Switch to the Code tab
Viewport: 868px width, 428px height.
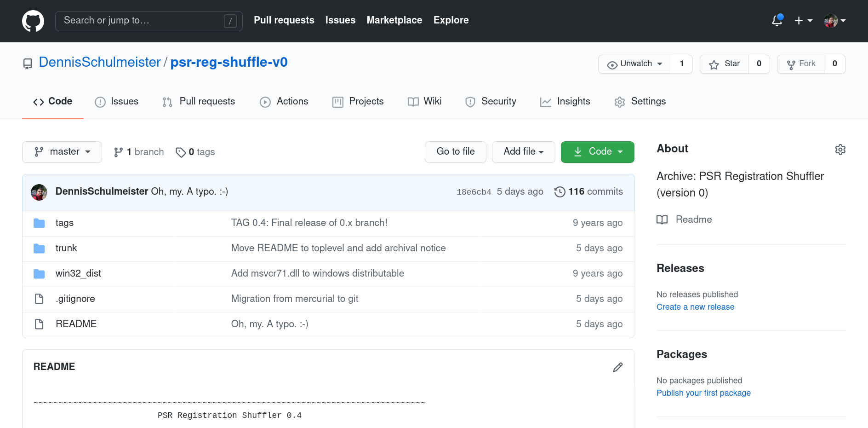53,101
